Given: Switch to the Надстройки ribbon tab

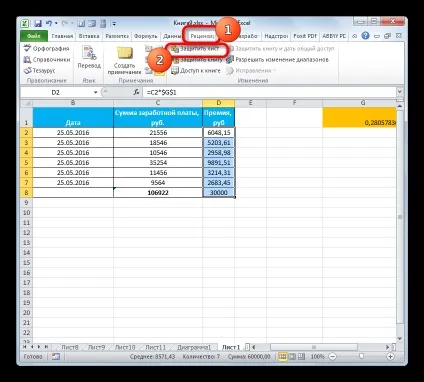Looking at the screenshot, I should (x=276, y=36).
